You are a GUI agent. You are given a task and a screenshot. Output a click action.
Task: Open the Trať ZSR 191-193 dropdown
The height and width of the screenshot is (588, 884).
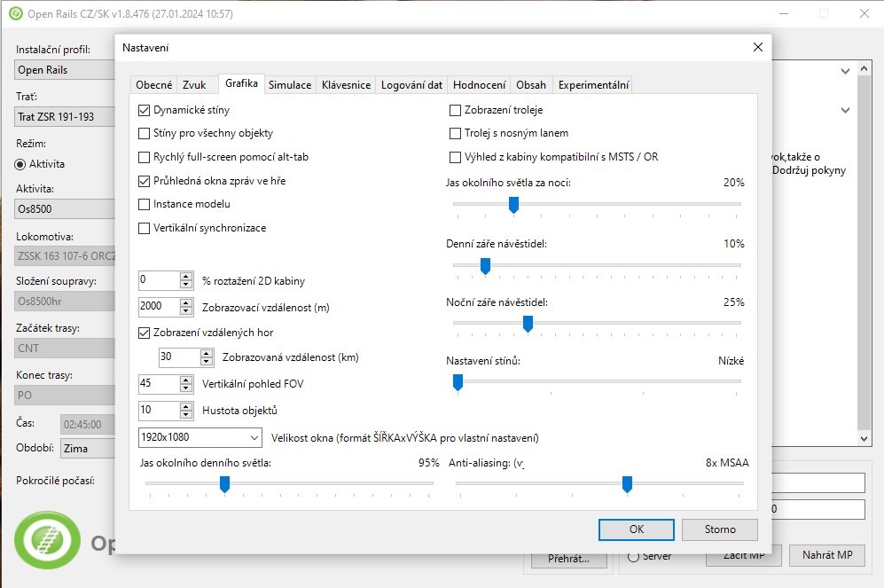65,117
